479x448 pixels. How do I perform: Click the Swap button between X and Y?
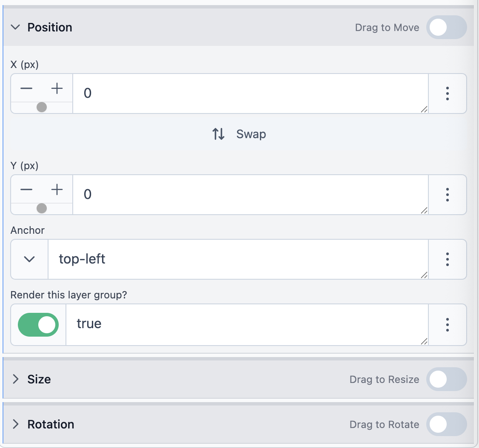pyautogui.click(x=239, y=134)
